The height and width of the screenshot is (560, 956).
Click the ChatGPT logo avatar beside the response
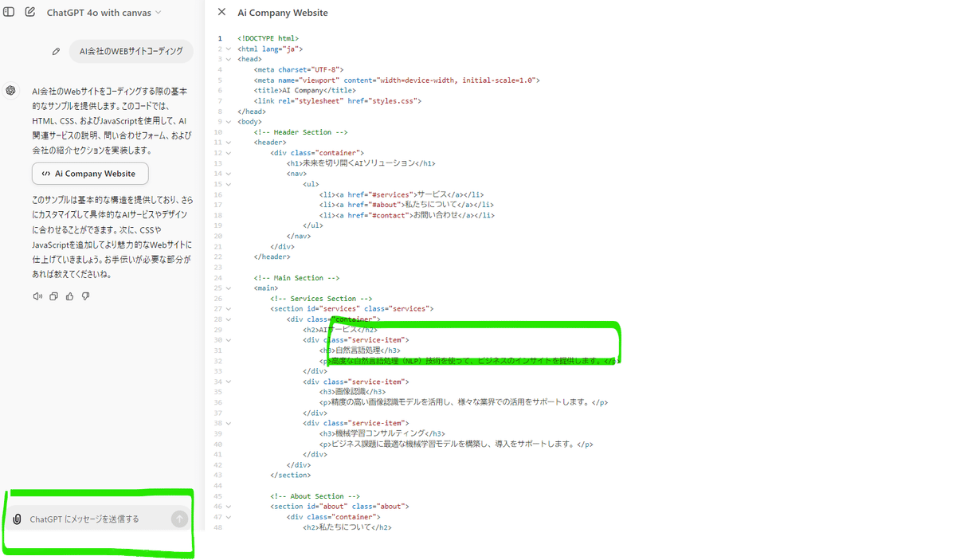[10, 90]
